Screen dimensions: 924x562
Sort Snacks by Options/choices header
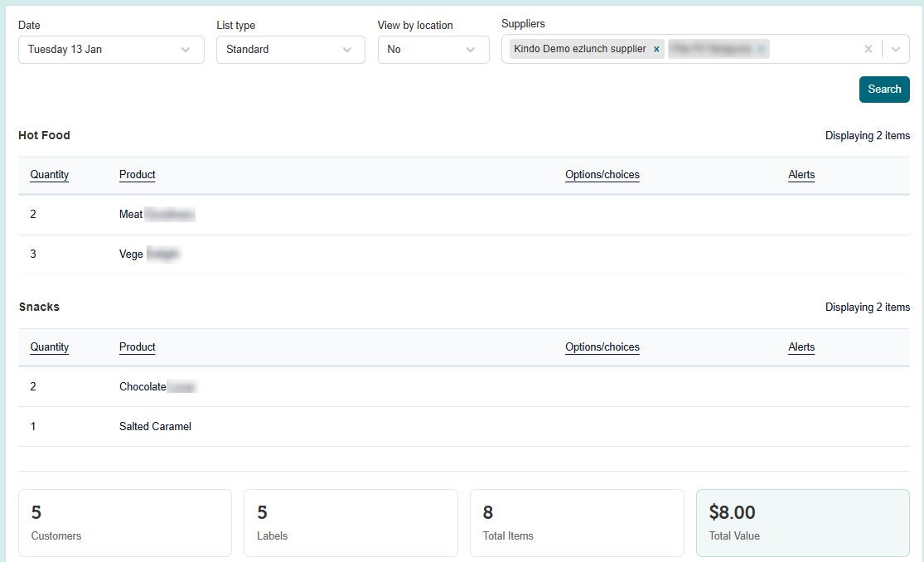[602, 347]
